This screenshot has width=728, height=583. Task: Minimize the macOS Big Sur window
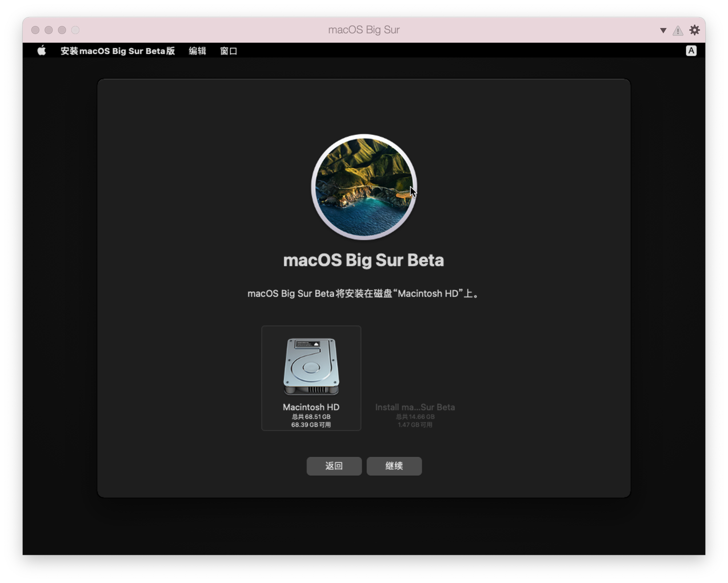click(49, 30)
